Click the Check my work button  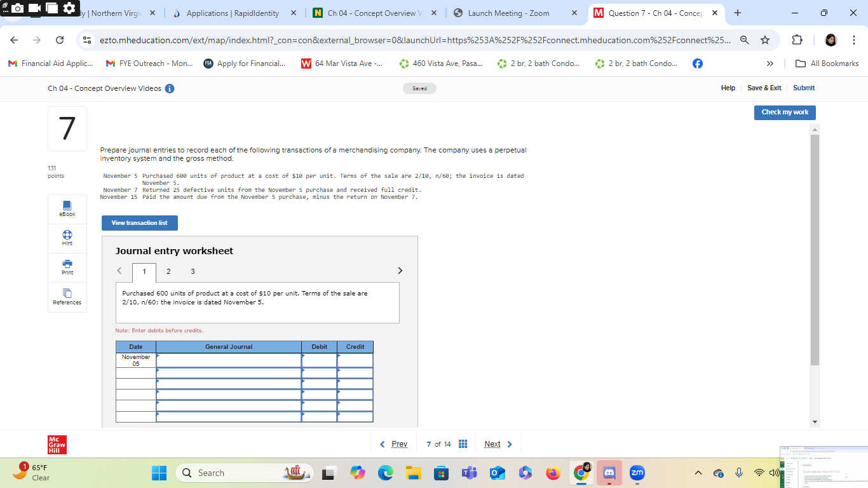tap(785, 112)
